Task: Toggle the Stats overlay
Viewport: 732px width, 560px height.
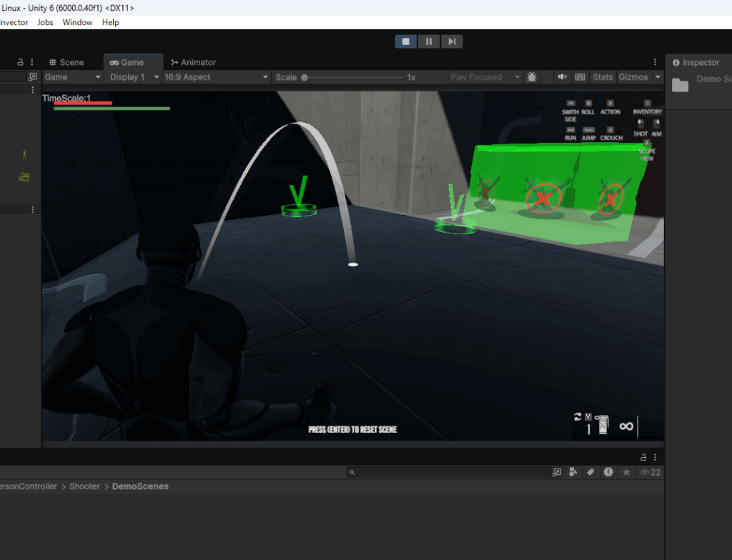Action: 603,77
